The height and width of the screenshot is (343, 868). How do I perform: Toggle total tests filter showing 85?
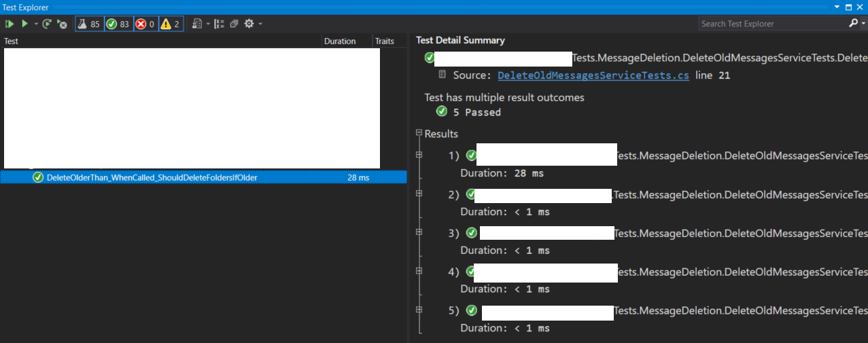[89, 24]
